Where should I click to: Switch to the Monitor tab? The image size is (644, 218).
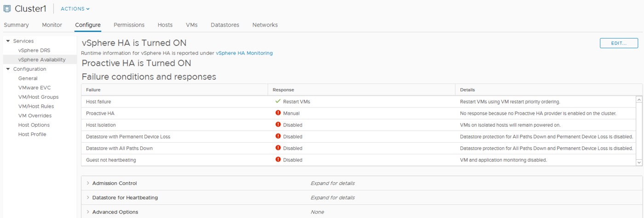pyautogui.click(x=52, y=25)
